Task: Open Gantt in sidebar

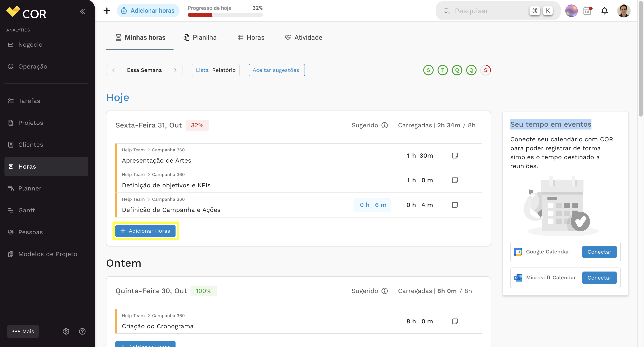Action: point(46,210)
